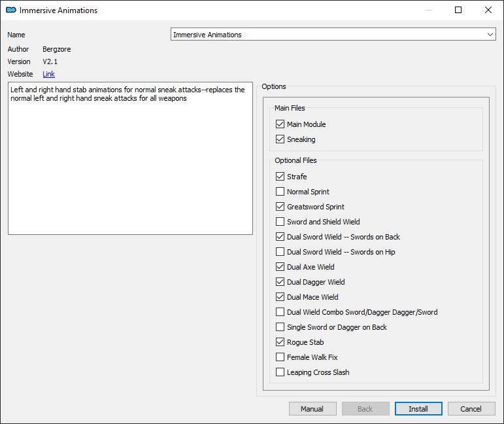Click the Immersive Animations title bar app icon
Viewport: 504px width, 424px height.
tap(11, 10)
